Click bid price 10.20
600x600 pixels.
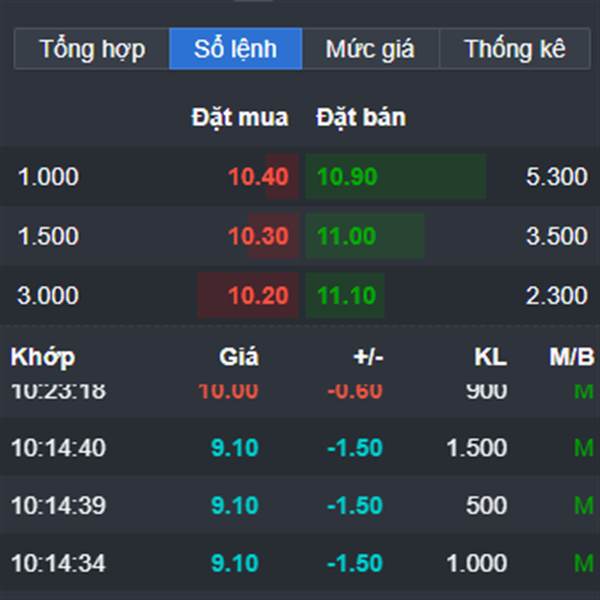click(258, 296)
